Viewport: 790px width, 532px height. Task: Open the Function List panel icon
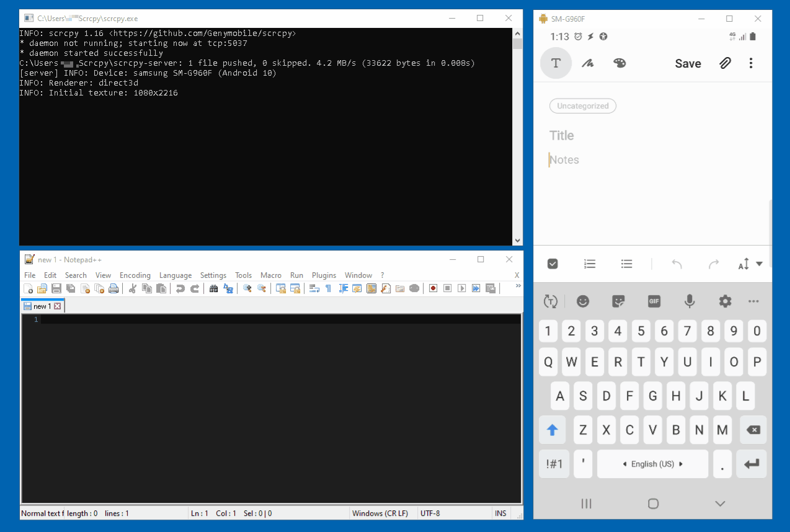click(x=385, y=288)
